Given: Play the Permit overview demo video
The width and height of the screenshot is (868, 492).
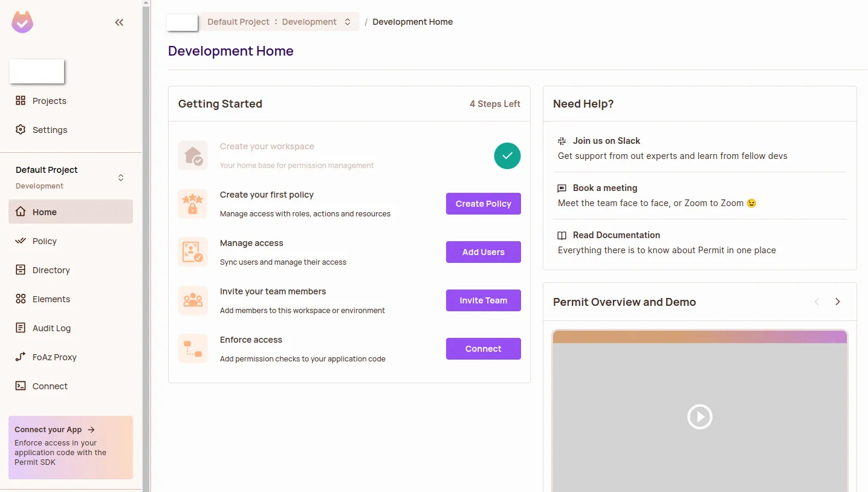Looking at the screenshot, I should tap(699, 416).
